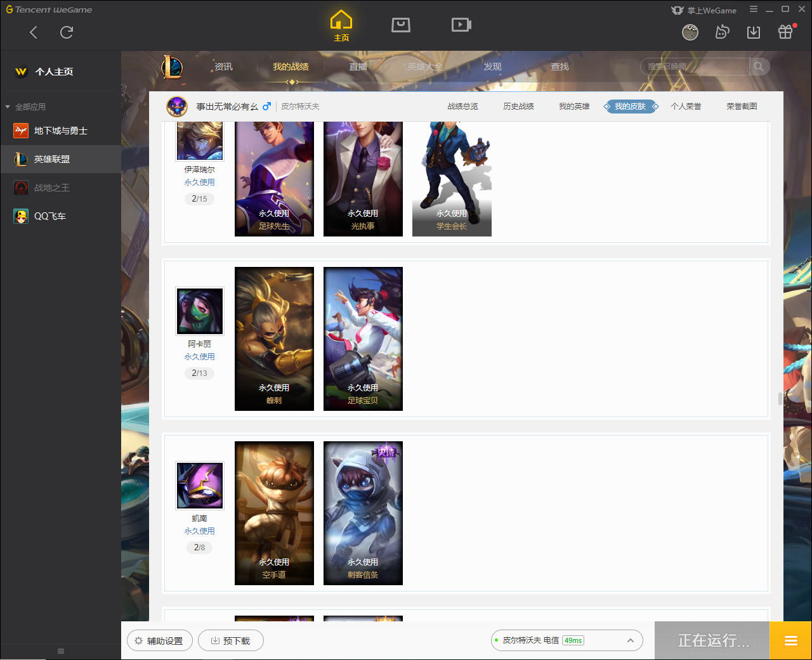Select 英雄联盟 game

click(60, 159)
